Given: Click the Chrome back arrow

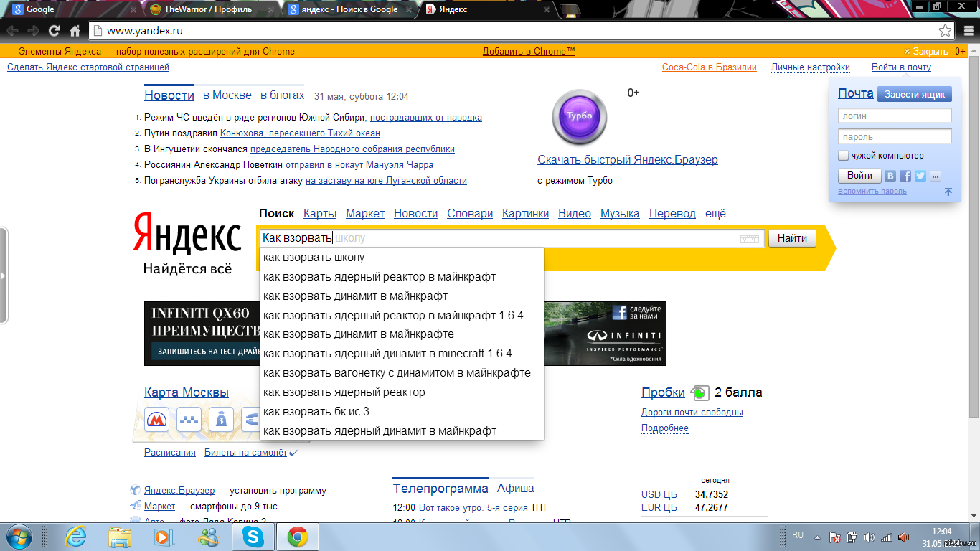Looking at the screenshot, I should click(12, 31).
